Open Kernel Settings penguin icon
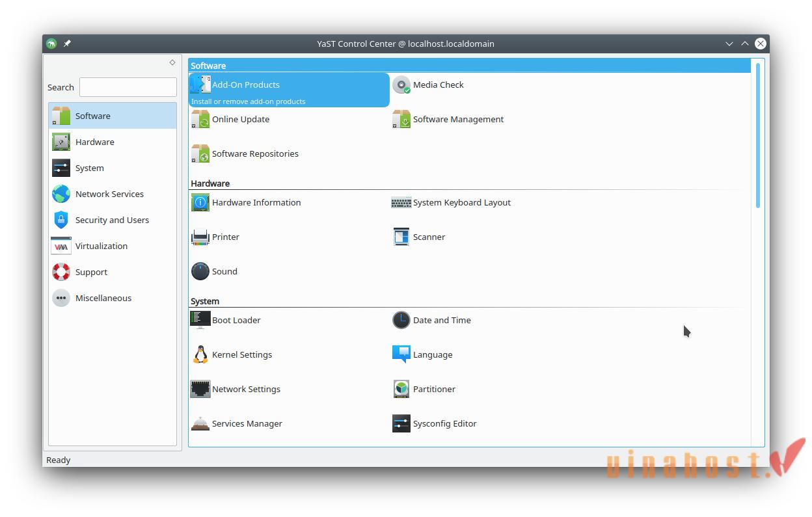 (x=200, y=354)
